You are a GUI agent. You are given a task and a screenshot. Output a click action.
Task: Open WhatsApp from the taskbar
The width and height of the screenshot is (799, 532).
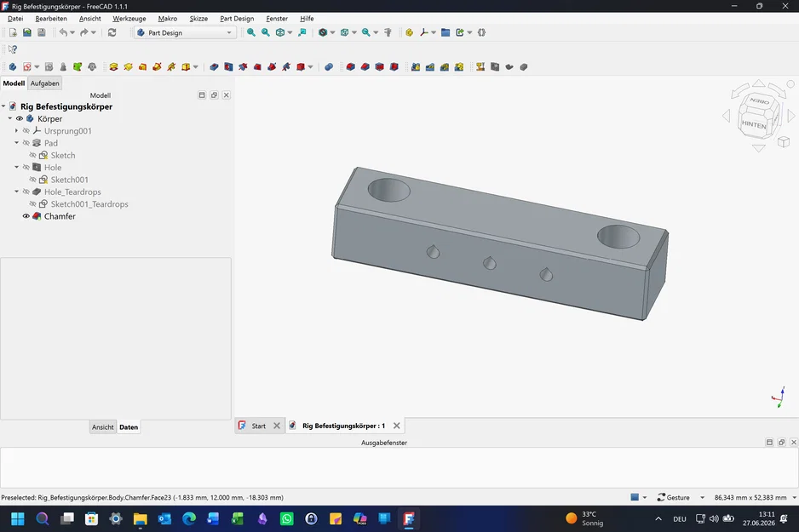287,518
